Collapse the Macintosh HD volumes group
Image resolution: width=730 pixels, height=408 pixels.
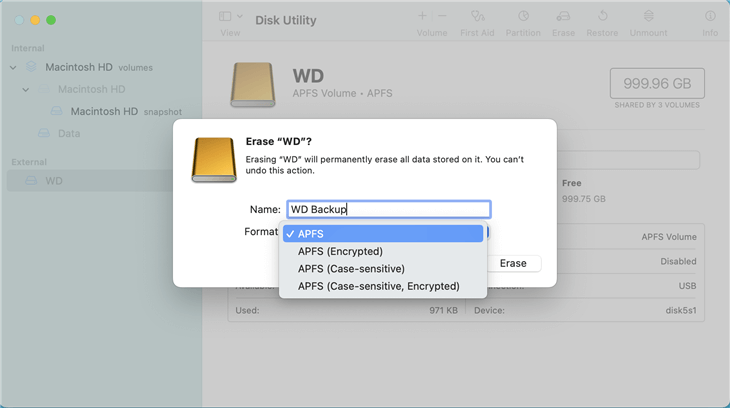[13, 68]
